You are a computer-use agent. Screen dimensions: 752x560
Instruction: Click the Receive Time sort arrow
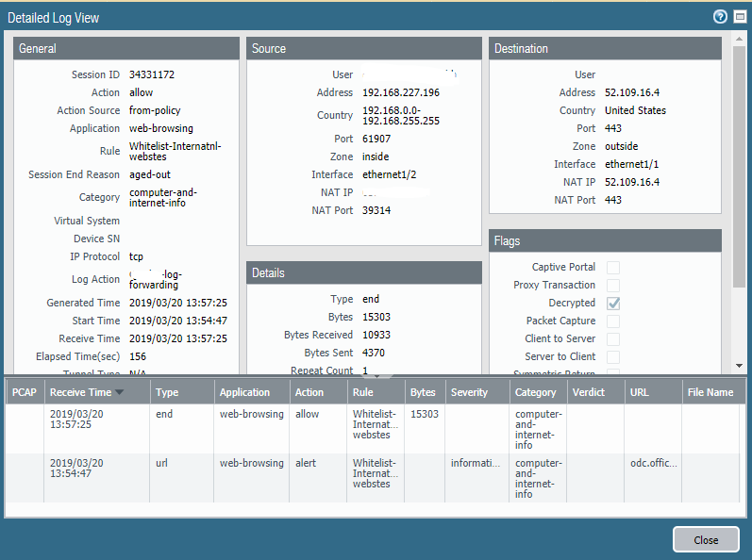[119, 393]
